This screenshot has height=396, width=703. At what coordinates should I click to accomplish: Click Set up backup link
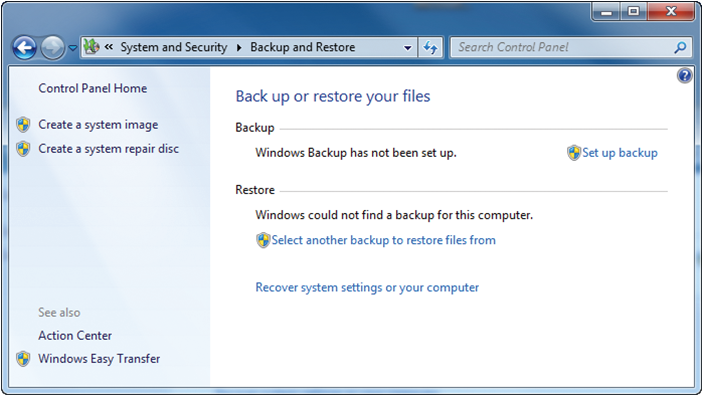[x=620, y=153]
